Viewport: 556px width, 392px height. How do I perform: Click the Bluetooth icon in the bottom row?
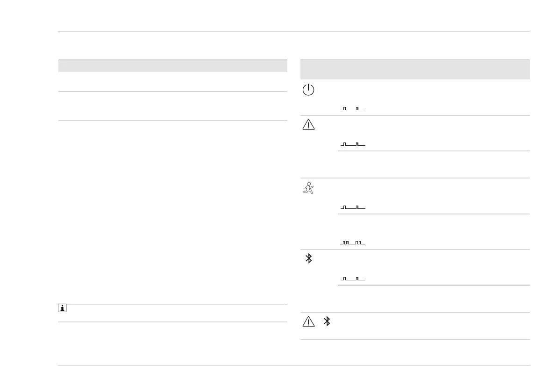point(328,321)
